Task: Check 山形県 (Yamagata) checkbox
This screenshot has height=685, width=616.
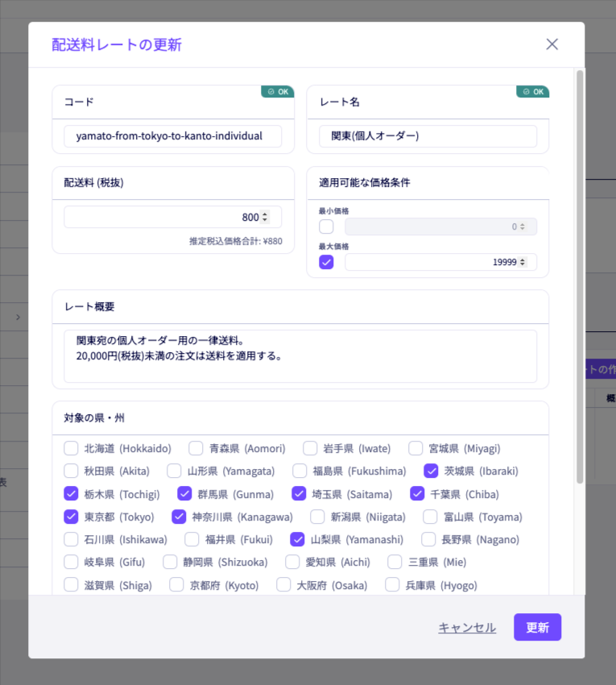Action: (x=174, y=471)
